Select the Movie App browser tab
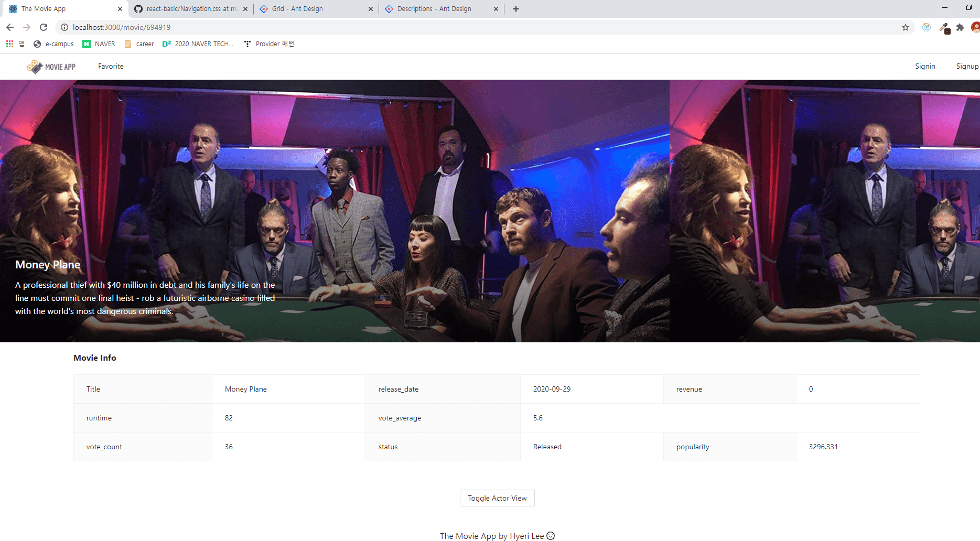This screenshot has width=980, height=541. click(66, 9)
